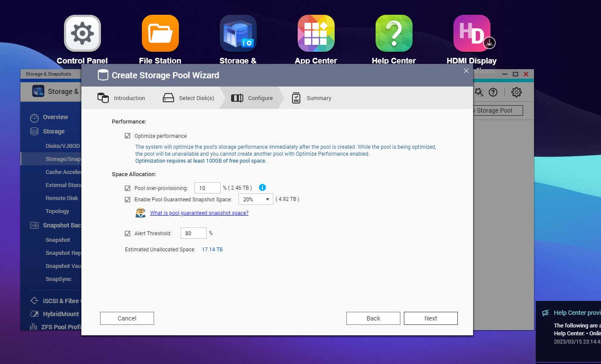Click the 'Optimization requires at least 100GB' note
601x364 pixels.
tap(201, 161)
